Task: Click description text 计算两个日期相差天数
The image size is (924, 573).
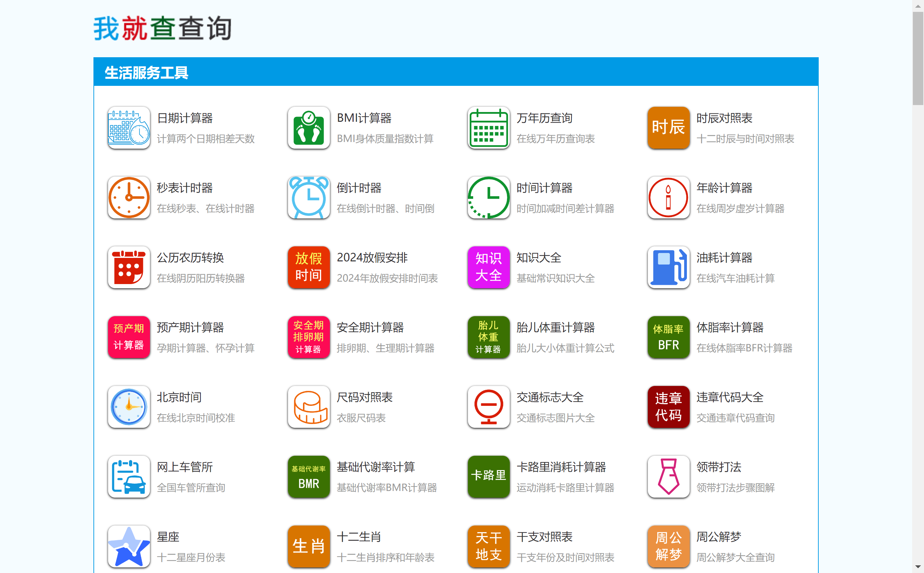Action: 205,139
